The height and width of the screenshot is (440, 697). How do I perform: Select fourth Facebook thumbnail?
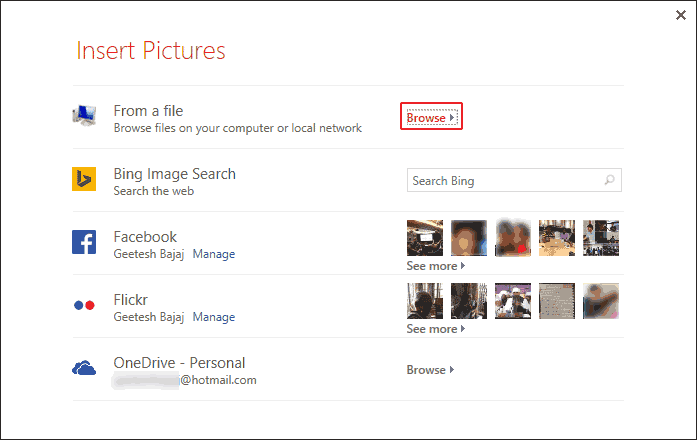(x=557, y=238)
